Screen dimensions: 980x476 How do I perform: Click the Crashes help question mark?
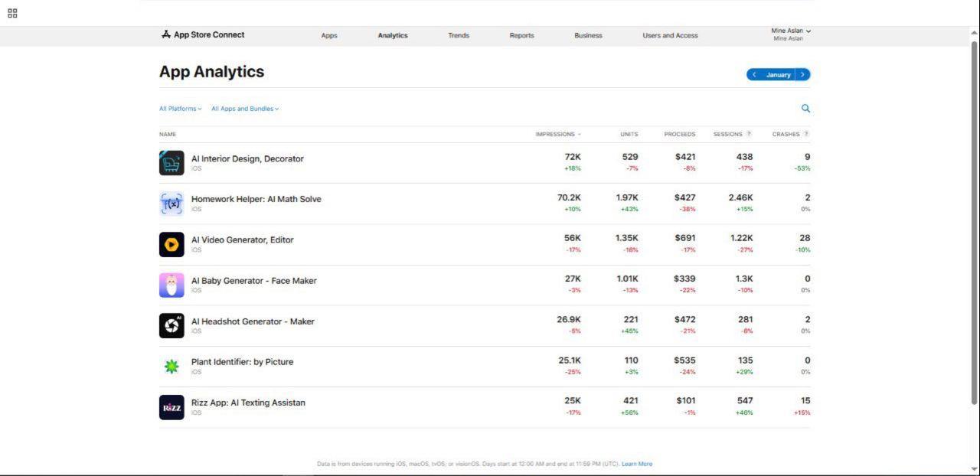tap(805, 134)
